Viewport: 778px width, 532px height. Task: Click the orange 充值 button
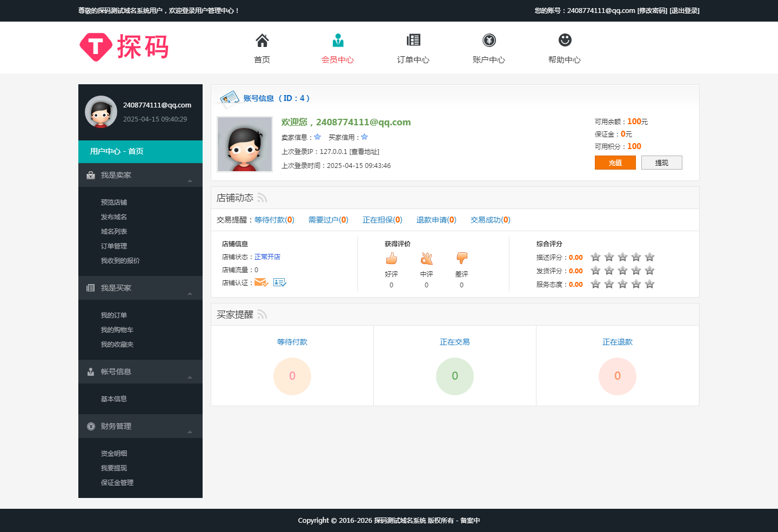click(615, 163)
